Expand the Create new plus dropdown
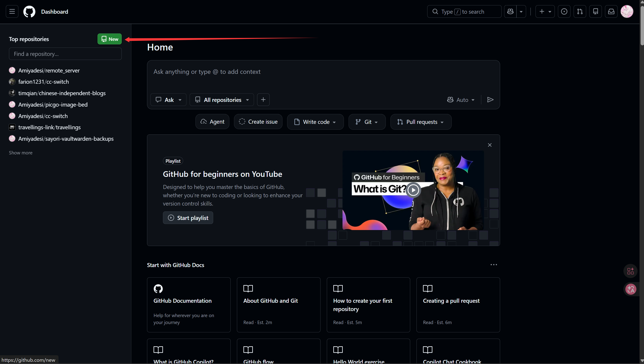 [x=545, y=11]
